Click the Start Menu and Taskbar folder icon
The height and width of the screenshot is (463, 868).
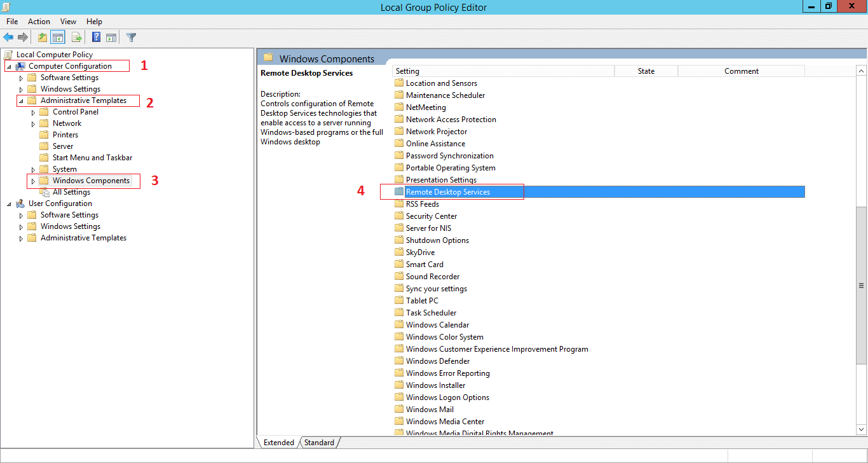pos(44,158)
